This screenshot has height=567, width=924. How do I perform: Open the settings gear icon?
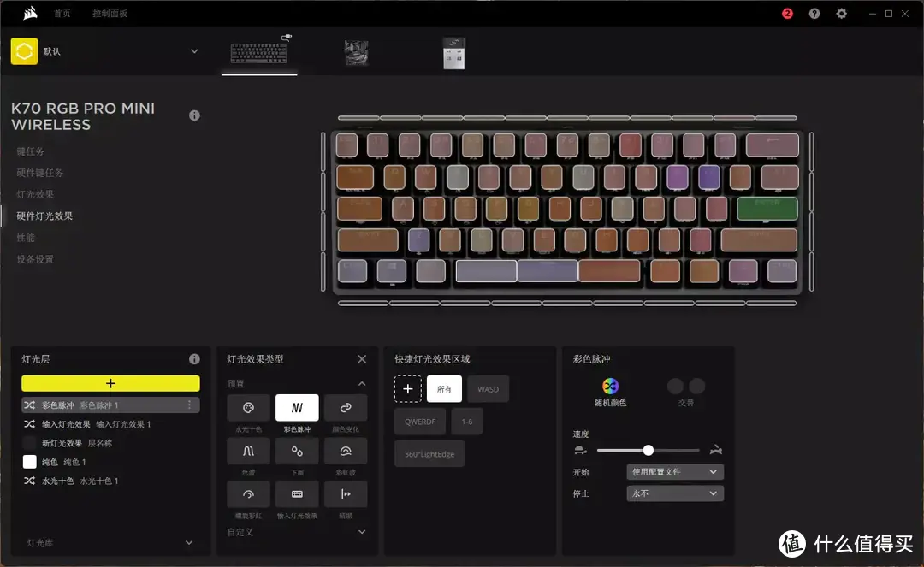(x=842, y=14)
